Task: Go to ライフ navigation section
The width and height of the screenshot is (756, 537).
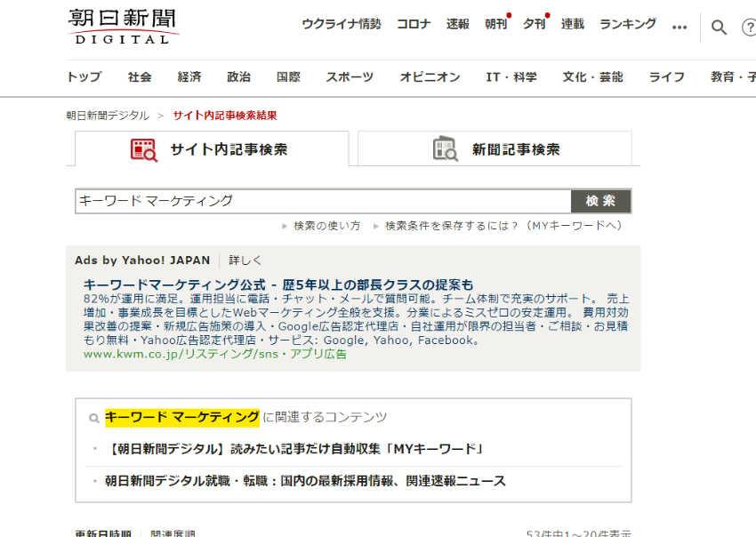Action: [x=666, y=77]
